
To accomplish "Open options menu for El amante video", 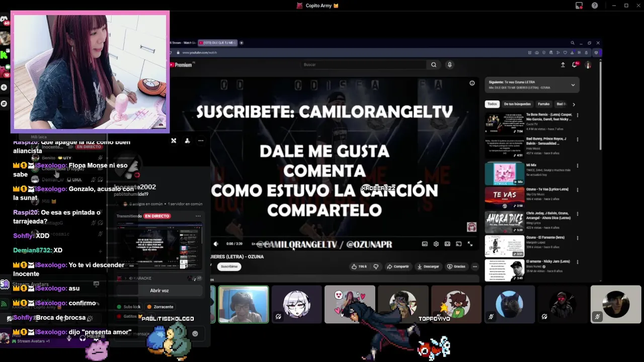I will (577, 262).
